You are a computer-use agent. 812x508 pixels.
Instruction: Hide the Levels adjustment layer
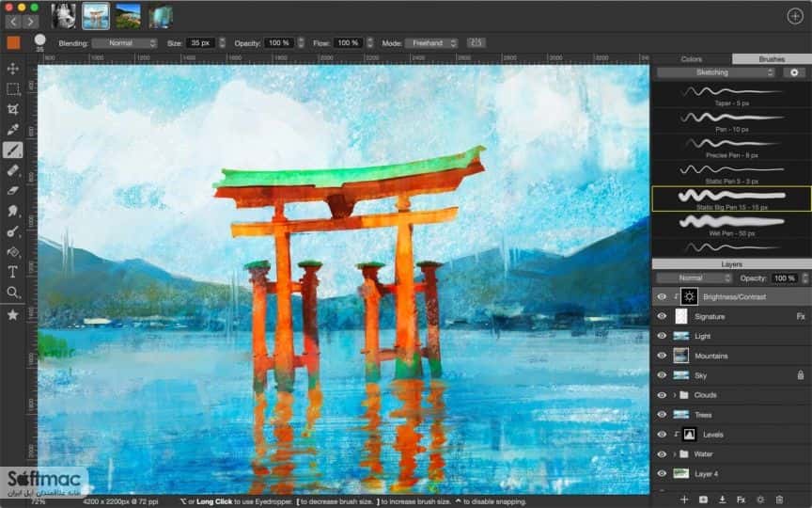(x=662, y=435)
